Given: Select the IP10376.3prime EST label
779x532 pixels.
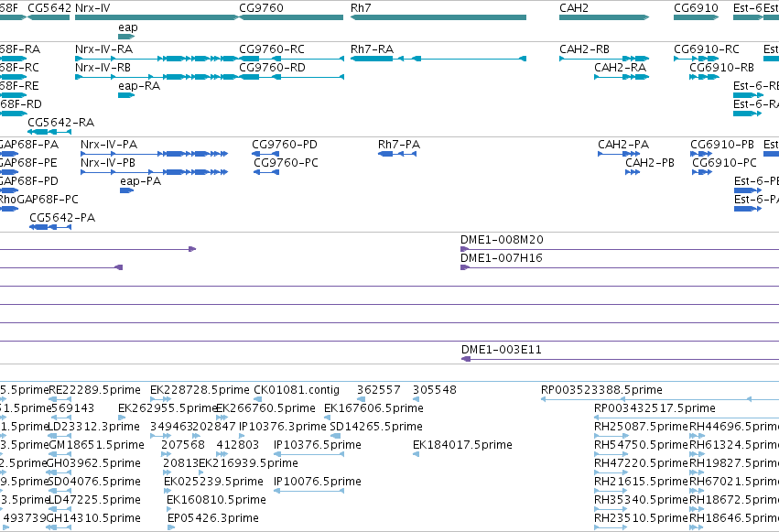Looking at the screenshot, I should (x=282, y=427).
